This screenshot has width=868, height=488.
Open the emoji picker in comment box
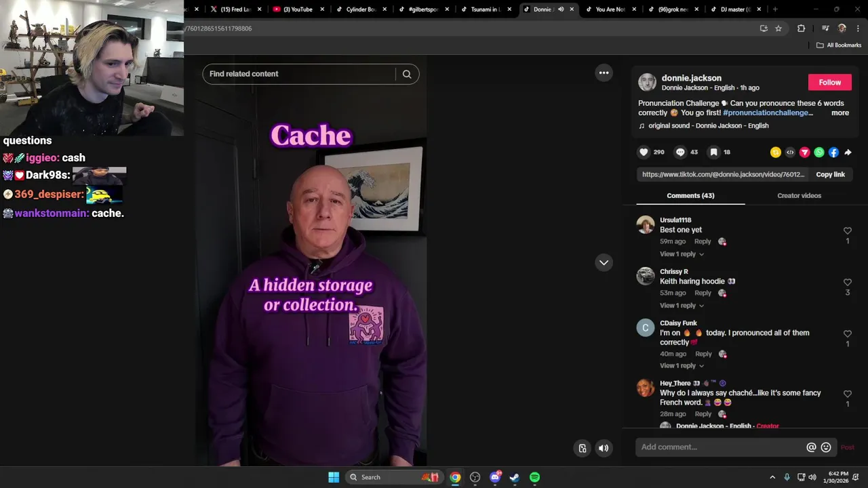(x=826, y=447)
